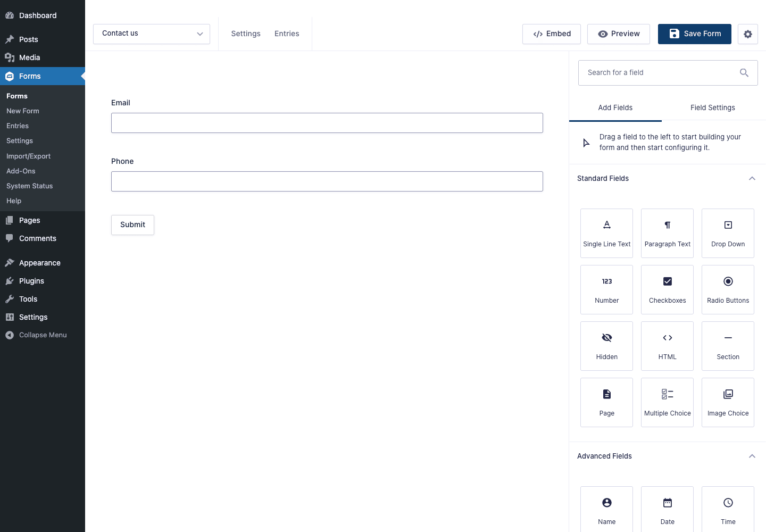
Task: Switch to the Field Settings tab
Action: [x=713, y=108]
